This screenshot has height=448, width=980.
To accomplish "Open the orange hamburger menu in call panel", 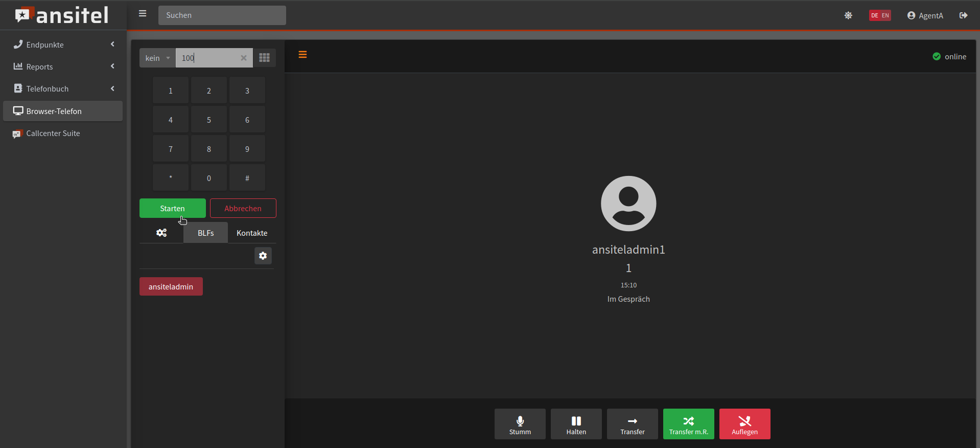I will (302, 55).
